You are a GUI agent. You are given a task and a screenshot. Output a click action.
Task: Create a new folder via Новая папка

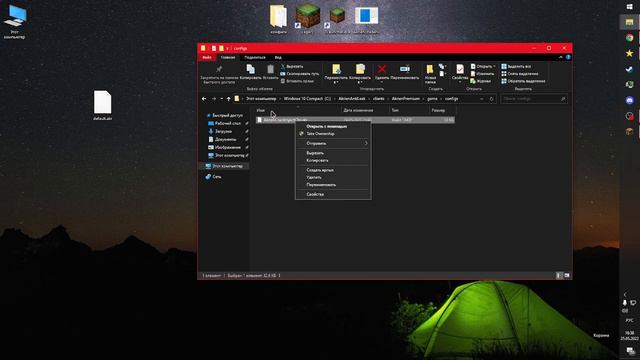(430, 74)
